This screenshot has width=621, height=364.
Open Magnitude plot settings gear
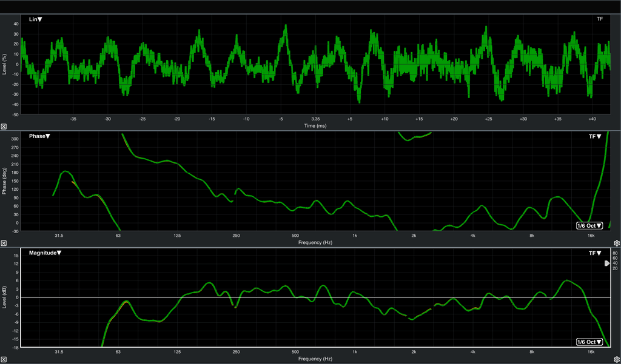(616, 360)
